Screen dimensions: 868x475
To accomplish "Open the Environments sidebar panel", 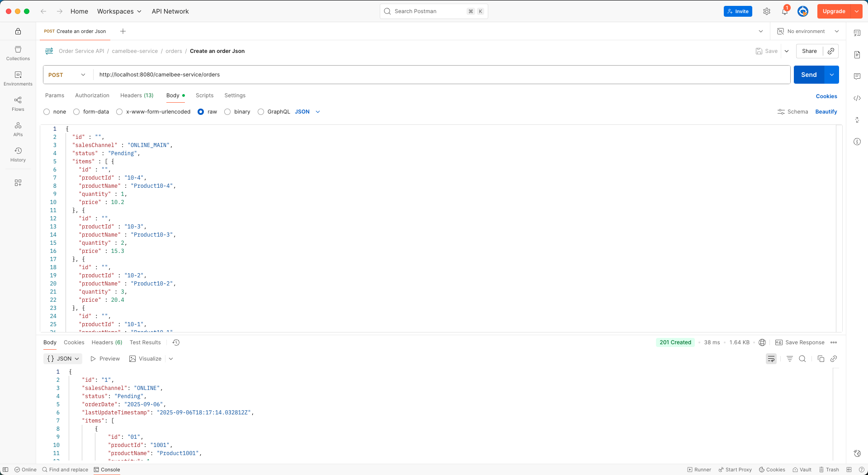I will click(x=18, y=78).
